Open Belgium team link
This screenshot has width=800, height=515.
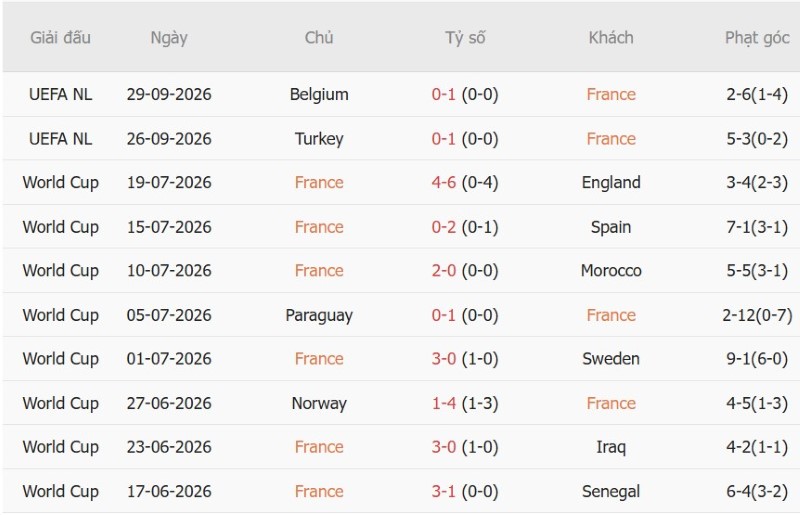(x=319, y=94)
